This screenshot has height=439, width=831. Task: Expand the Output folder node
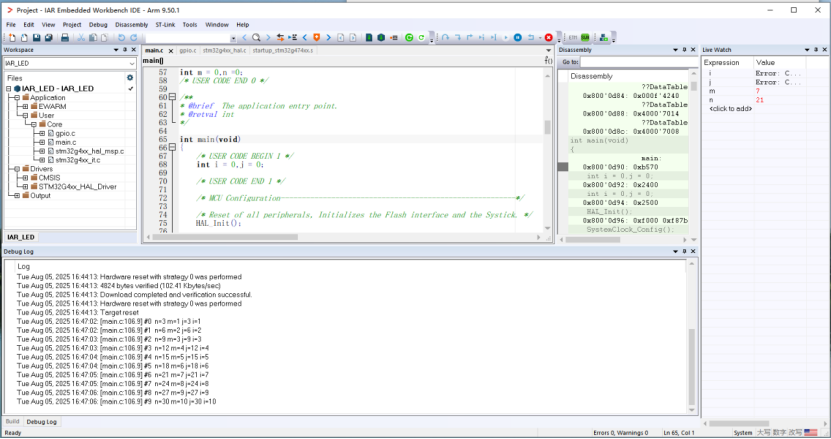tap(16, 196)
